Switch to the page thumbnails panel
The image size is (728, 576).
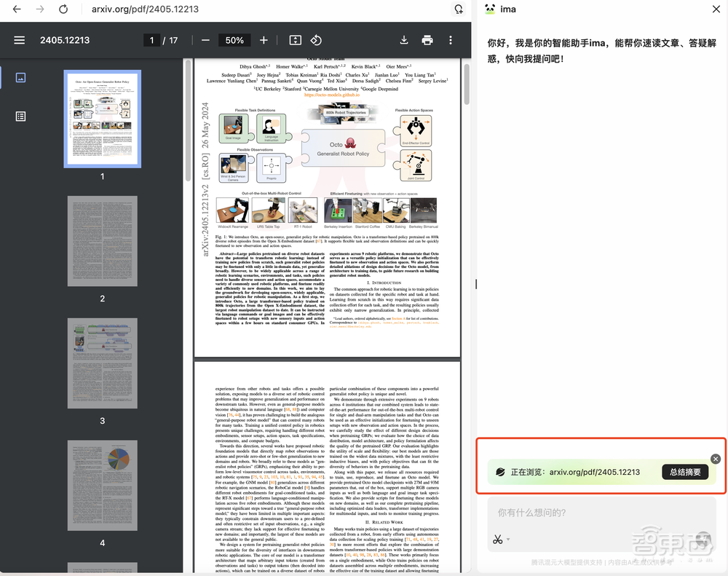(x=20, y=76)
